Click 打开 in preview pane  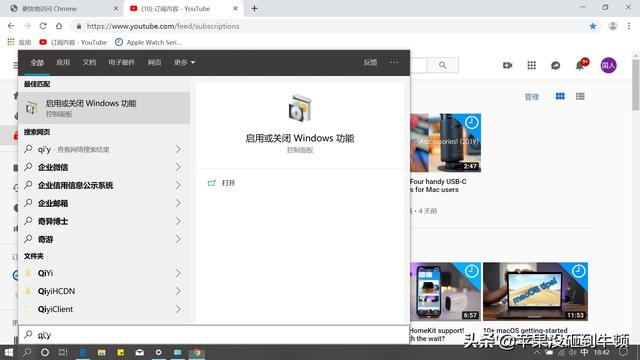(222, 183)
